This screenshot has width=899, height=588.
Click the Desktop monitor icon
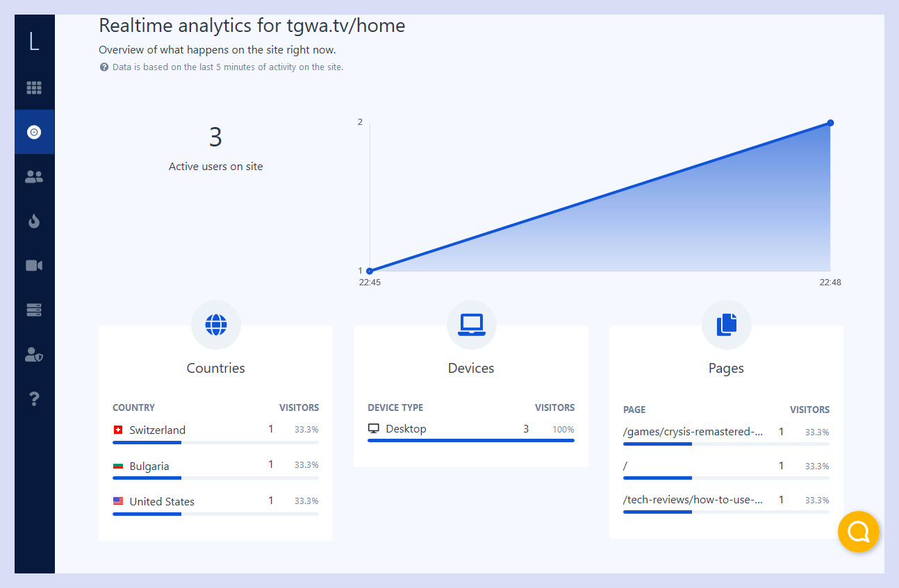[374, 429]
